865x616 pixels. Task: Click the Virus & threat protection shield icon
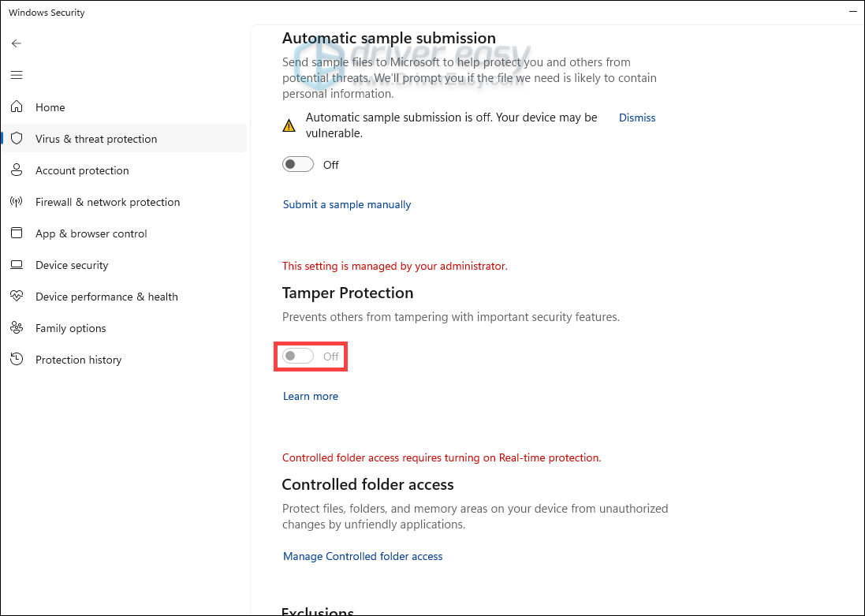click(17, 139)
